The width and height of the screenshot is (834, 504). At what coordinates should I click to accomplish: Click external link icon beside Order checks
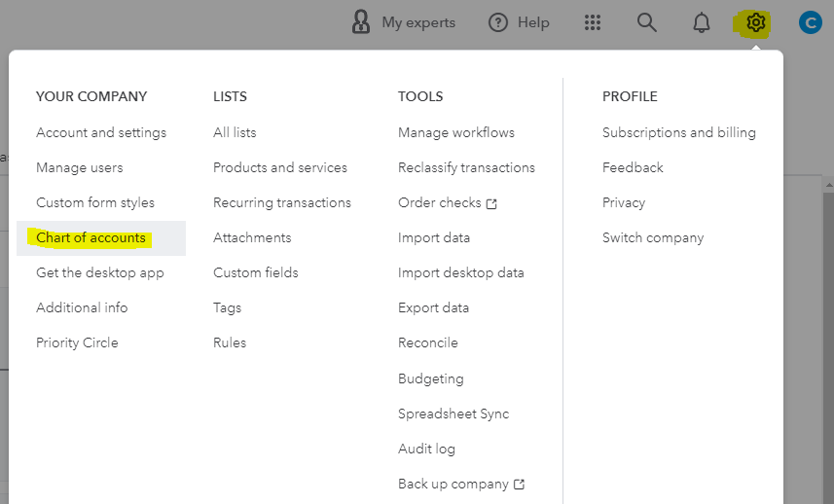491,203
